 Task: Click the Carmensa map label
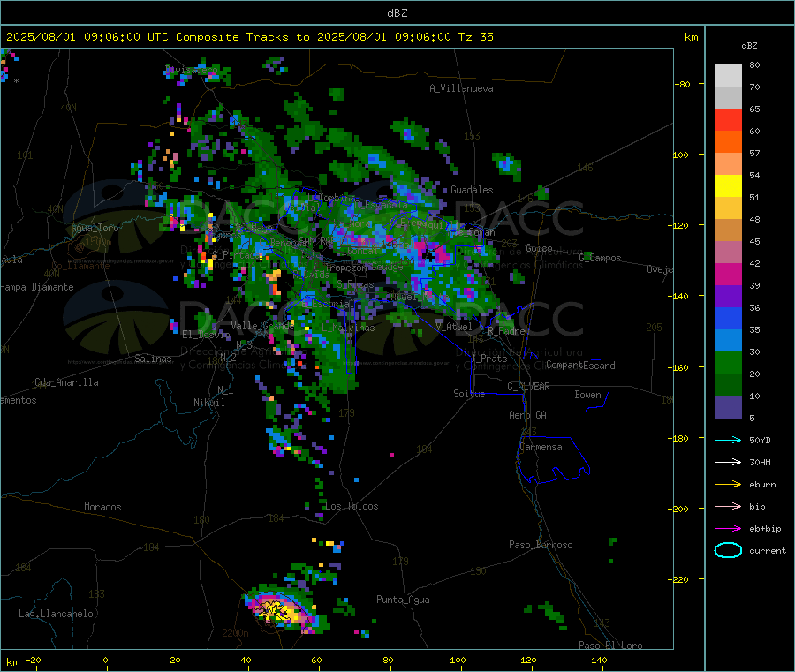pyautogui.click(x=541, y=447)
